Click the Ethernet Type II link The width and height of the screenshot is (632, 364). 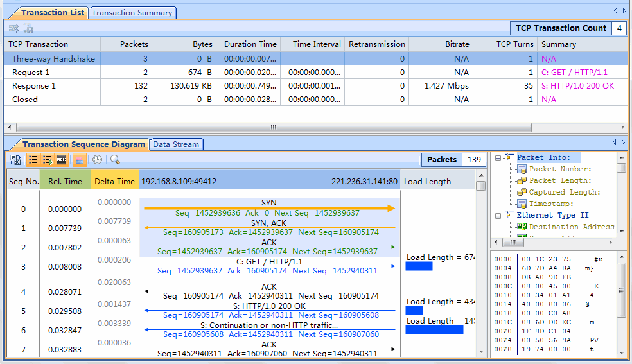tap(552, 216)
